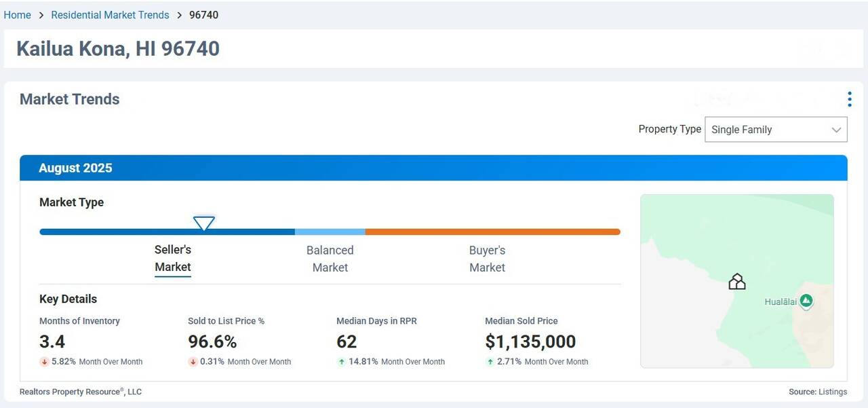Click the triangle market type indicator

(203, 223)
